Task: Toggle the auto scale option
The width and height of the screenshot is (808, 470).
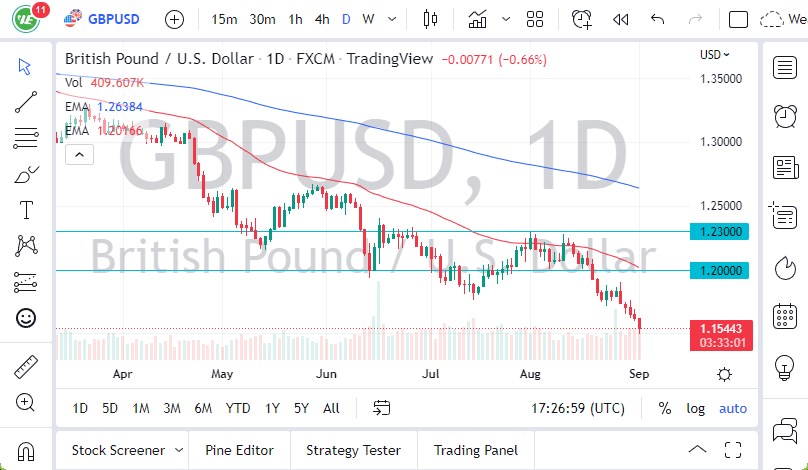Action: [733, 408]
